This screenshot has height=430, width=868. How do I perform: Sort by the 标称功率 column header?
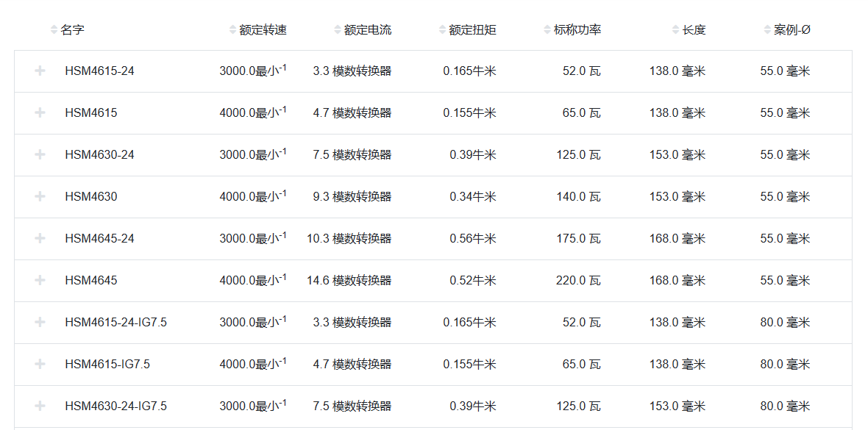(577, 30)
